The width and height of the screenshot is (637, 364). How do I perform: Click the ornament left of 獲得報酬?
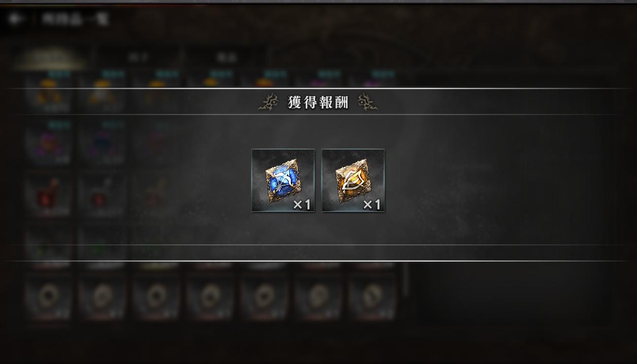click(x=269, y=102)
